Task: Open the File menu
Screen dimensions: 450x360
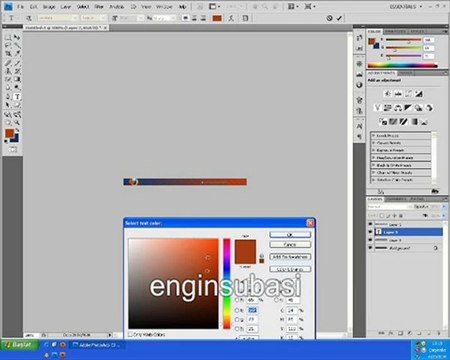Action: pyautogui.click(x=21, y=6)
